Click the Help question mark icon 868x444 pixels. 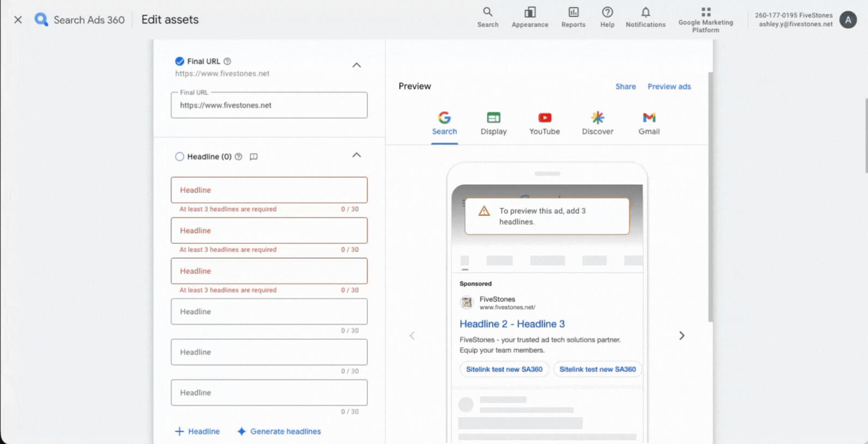click(607, 17)
